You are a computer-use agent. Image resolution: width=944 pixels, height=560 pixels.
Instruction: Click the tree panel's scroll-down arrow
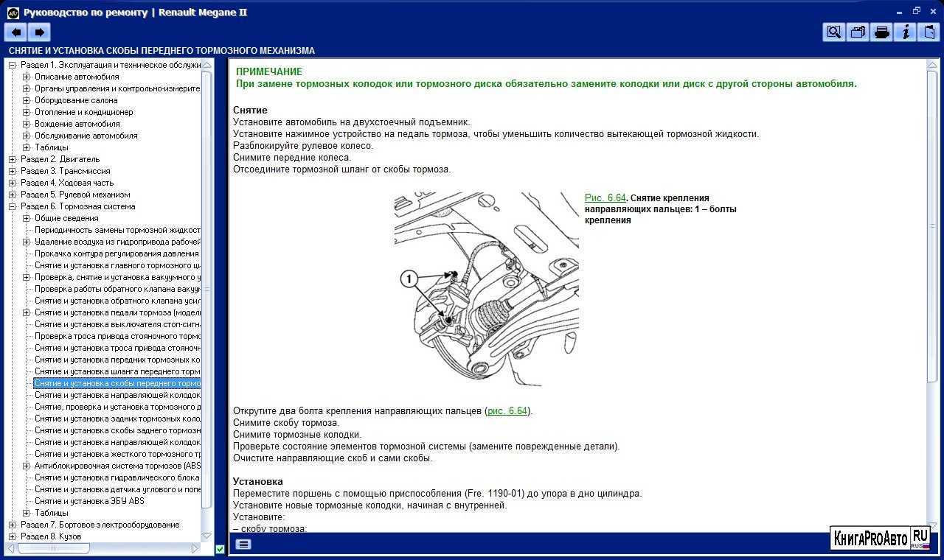(206, 536)
